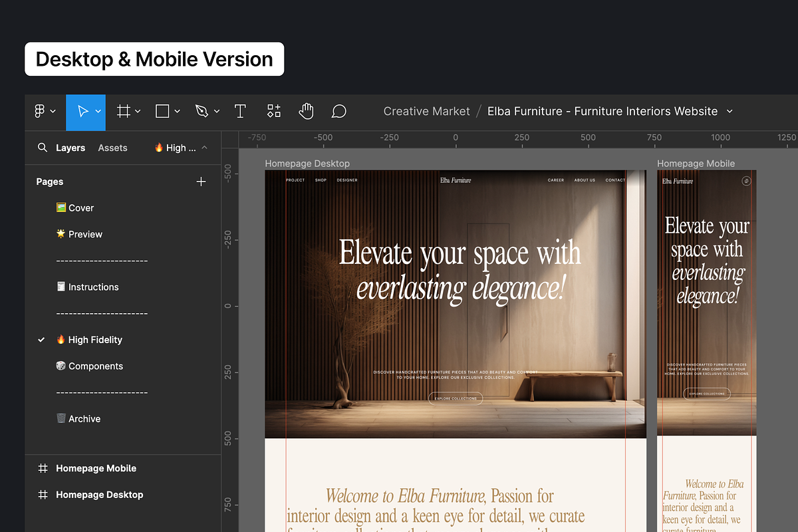Select the Comment tool
The height and width of the screenshot is (532, 798).
pyautogui.click(x=339, y=111)
